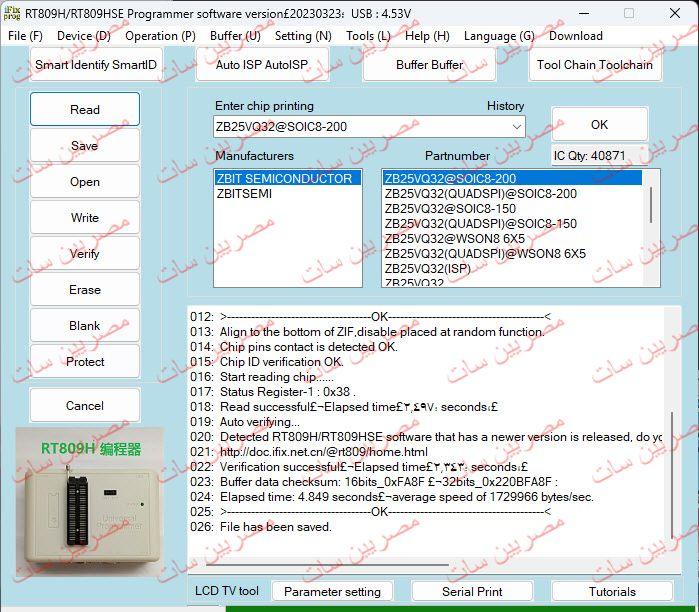Click the iFix prog app icon
699x612 pixels.
coord(12,13)
